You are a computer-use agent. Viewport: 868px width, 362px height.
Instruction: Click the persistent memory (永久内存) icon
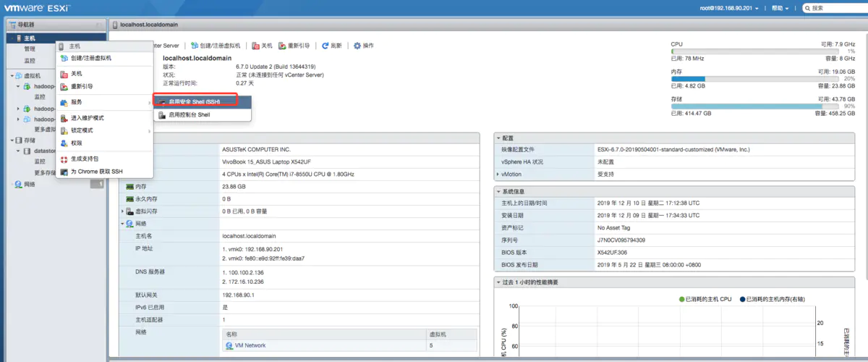[129, 199]
